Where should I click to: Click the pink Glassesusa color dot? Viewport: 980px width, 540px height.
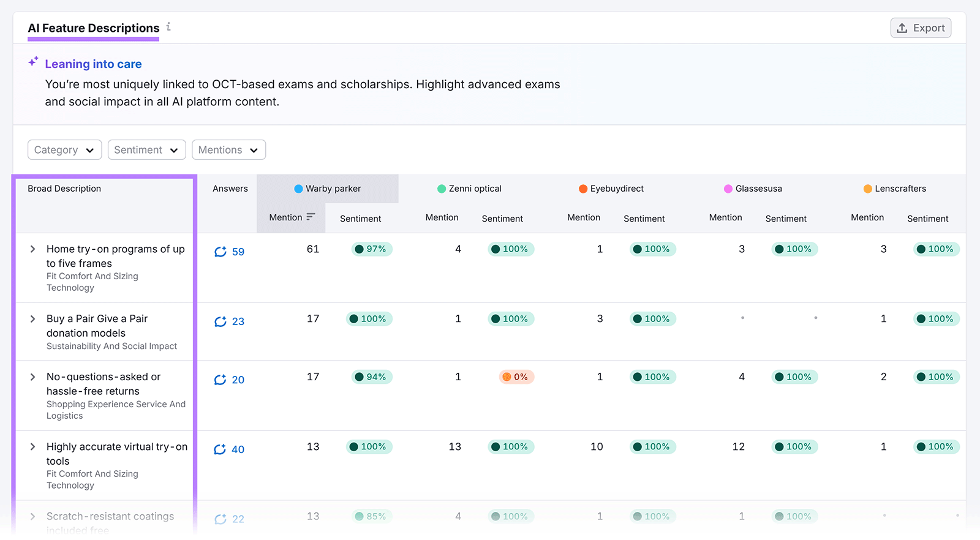coord(728,189)
